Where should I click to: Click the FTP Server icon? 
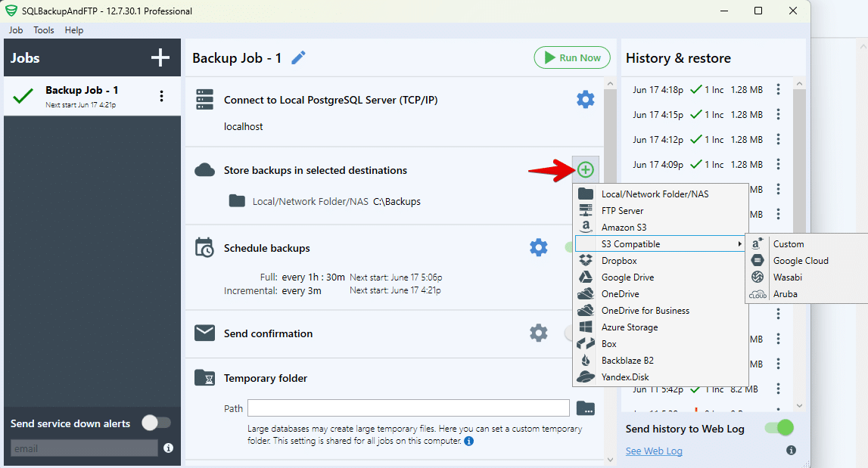[x=585, y=210]
